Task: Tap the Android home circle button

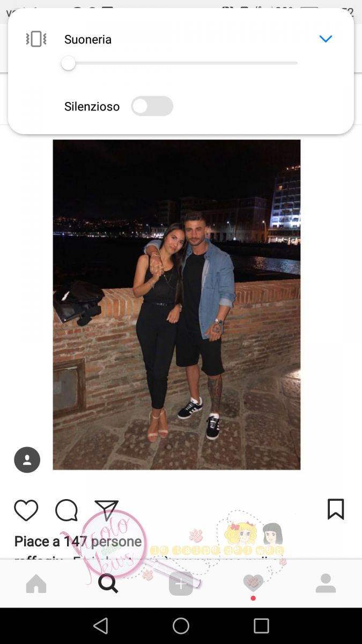Action: pos(181,626)
